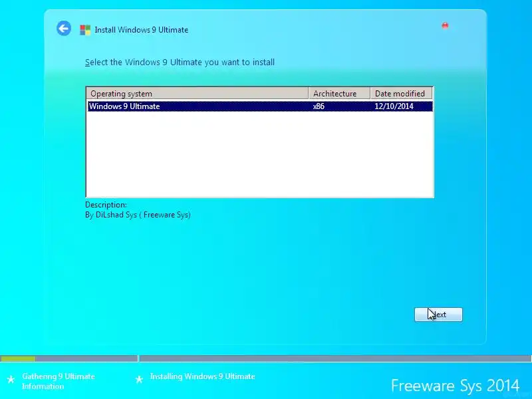Click the By DiLshad Sys description text
Screen dimensions: 532x399
pos(138,215)
